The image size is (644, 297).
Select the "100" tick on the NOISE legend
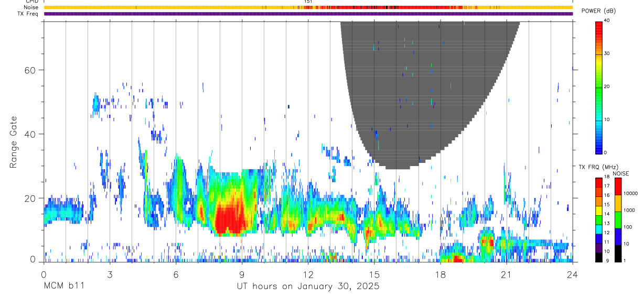click(628, 227)
